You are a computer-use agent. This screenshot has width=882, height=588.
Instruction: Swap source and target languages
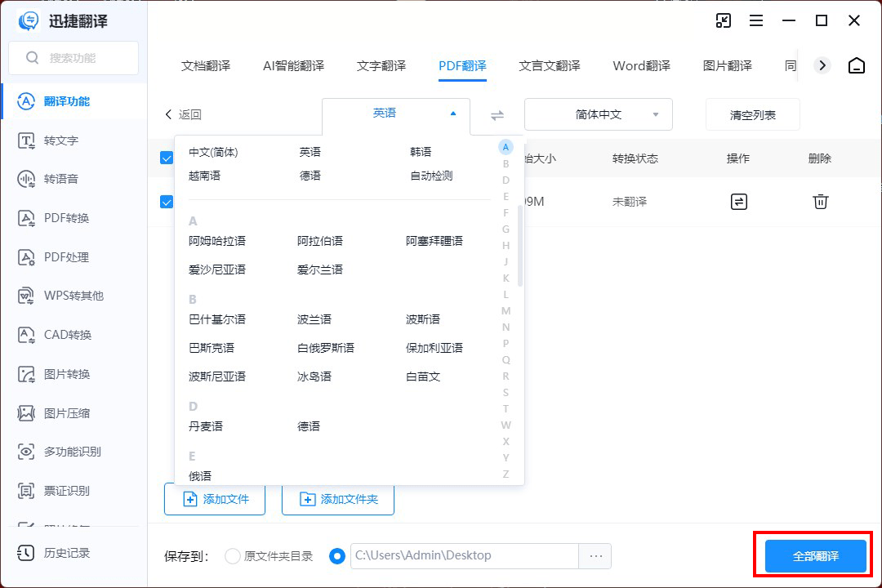click(x=497, y=115)
